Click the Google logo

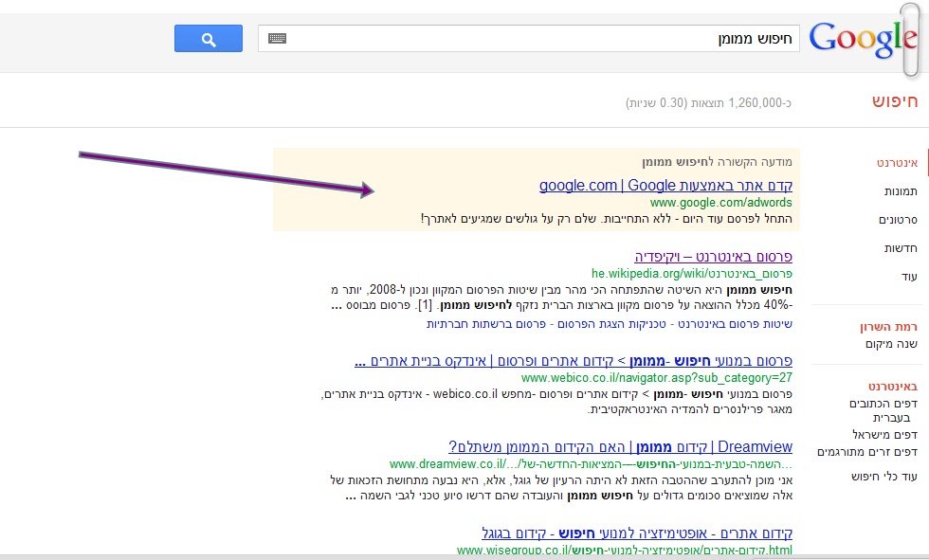[x=863, y=39]
